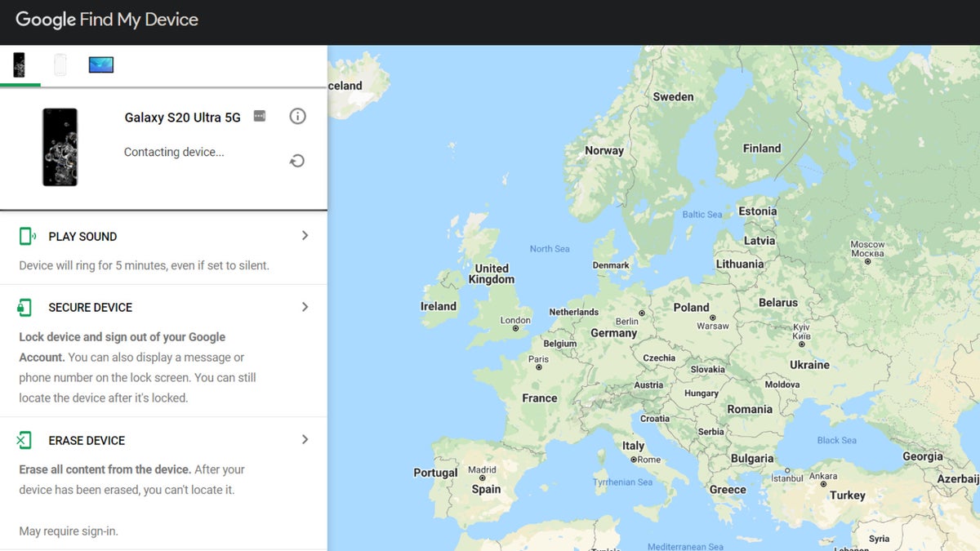Click the Netherlands label on the map
The width and height of the screenshot is (980, 551).
click(574, 312)
